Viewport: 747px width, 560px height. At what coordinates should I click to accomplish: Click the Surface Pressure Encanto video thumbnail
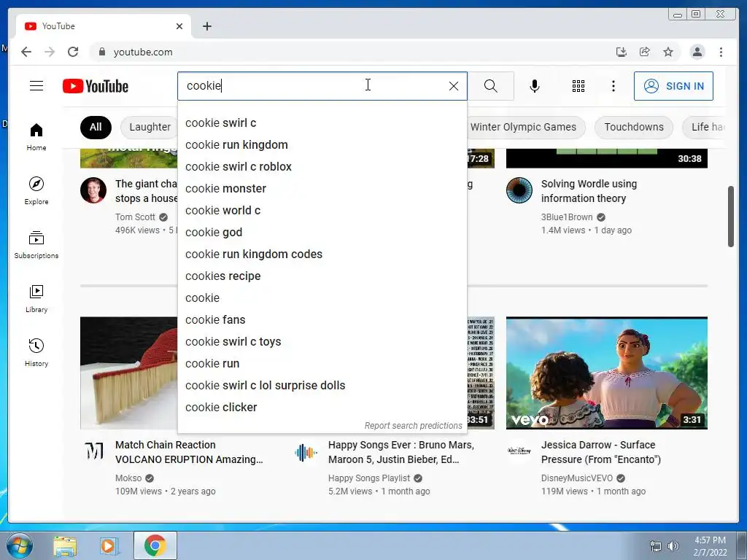(x=606, y=373)
